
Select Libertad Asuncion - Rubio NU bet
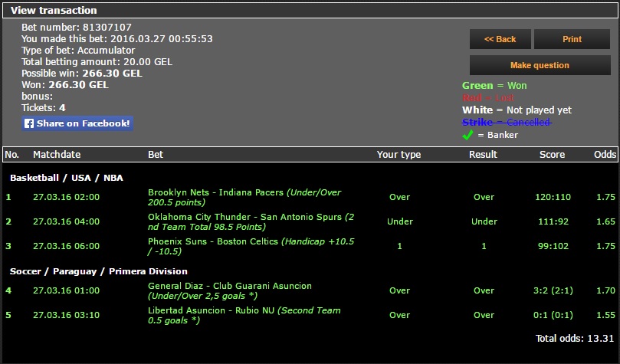(x=244, y=316)
